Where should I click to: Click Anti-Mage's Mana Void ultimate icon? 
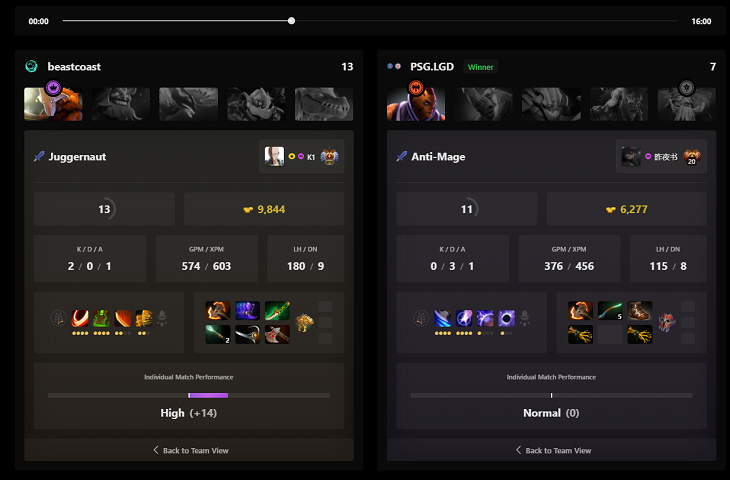pos(507,318)
